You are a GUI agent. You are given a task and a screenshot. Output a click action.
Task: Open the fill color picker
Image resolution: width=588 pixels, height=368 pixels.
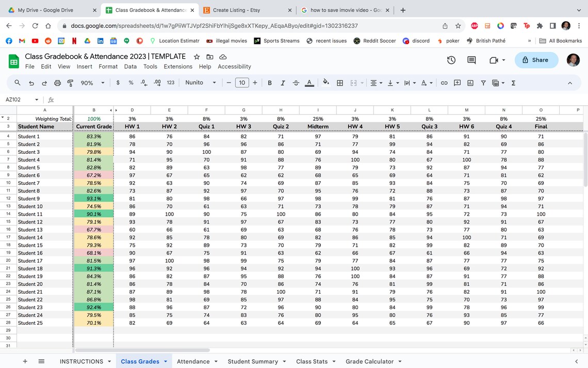coord(325,83)
